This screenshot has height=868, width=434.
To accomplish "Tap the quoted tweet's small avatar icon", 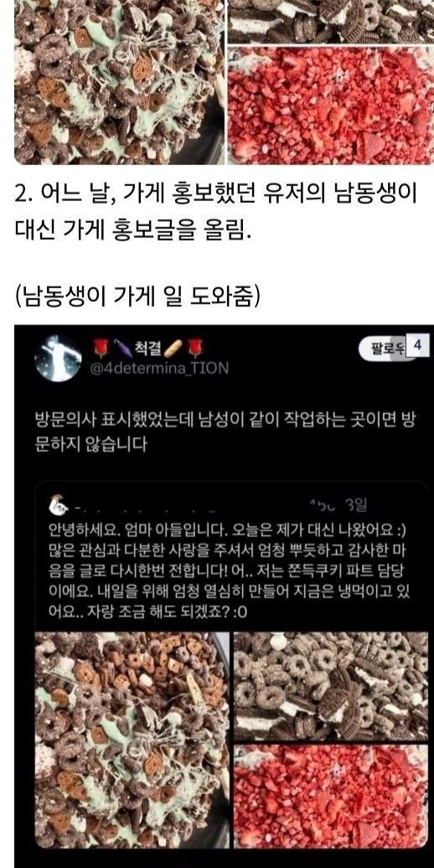I will [56, 505].
